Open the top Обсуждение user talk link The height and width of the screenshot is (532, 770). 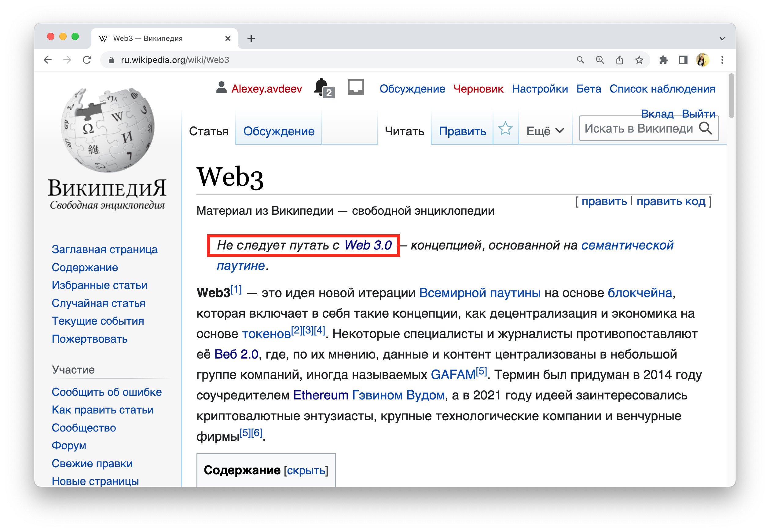pyautogui.click(x=412, y=89)
